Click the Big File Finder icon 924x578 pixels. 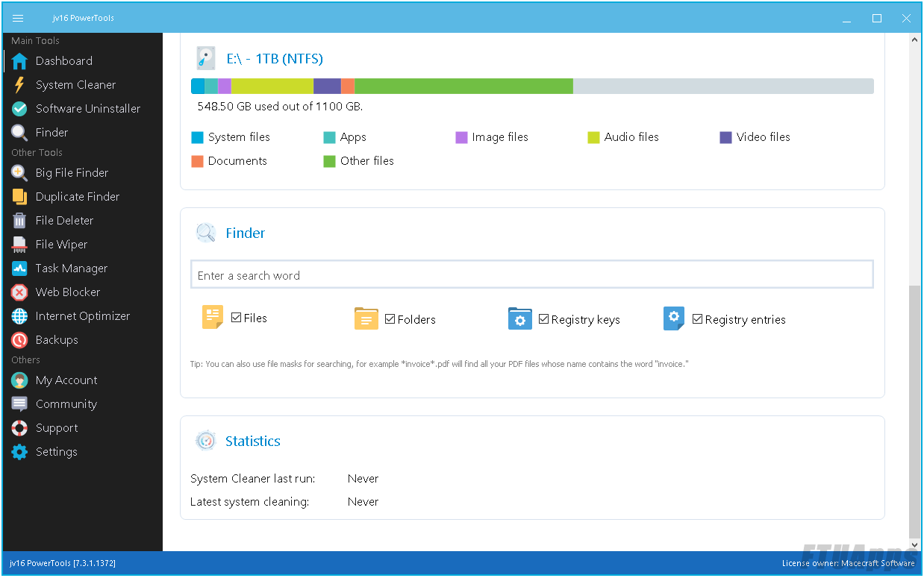click(x=19, y=173)
